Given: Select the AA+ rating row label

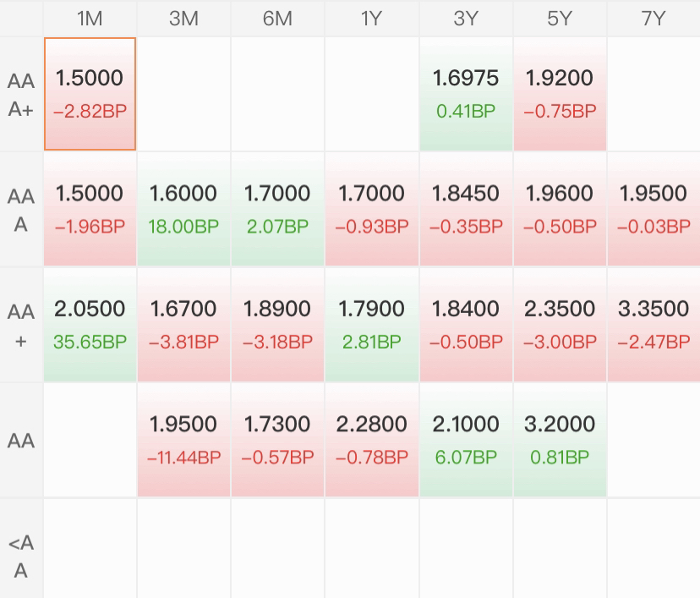Looking at the screenshot, I should (x=21, y=325).
